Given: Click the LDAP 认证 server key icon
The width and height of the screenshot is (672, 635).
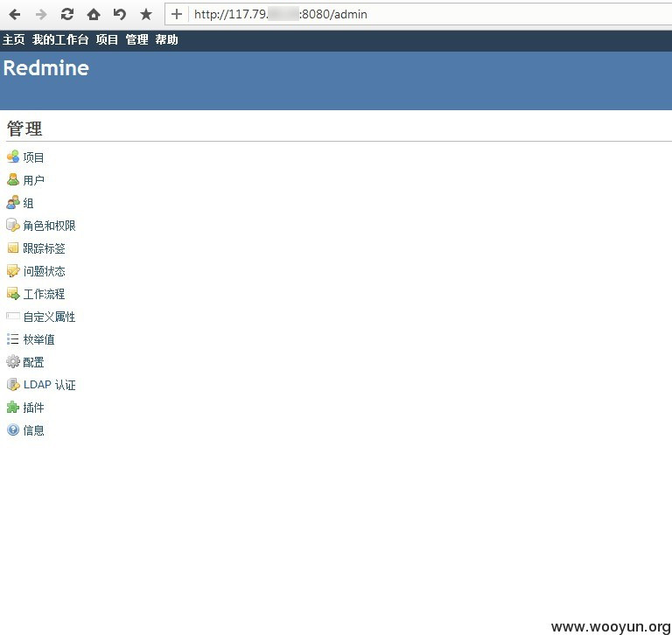Looking at the screenshot, I should pos(13,384).
